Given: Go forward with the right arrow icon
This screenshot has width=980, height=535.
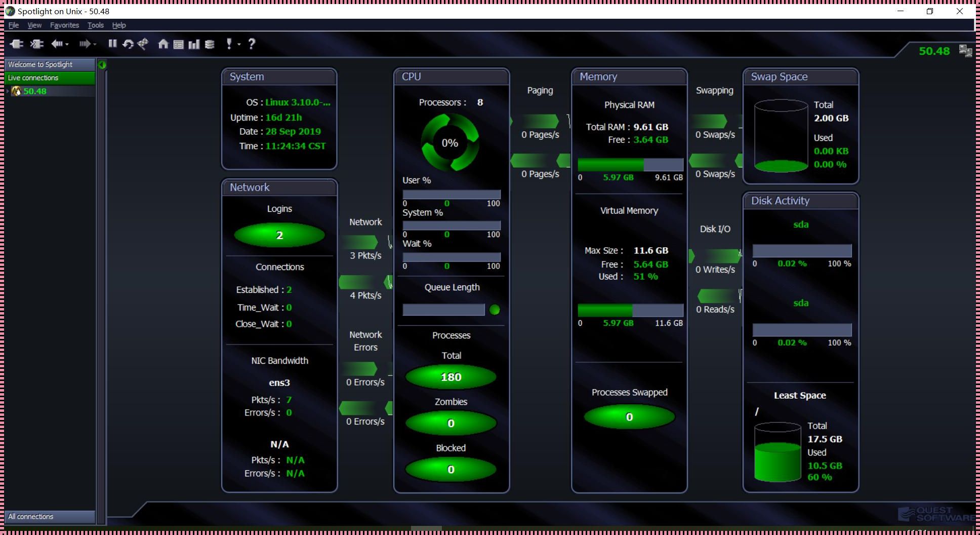Looking at the screenshot, I should pos(85,44).
